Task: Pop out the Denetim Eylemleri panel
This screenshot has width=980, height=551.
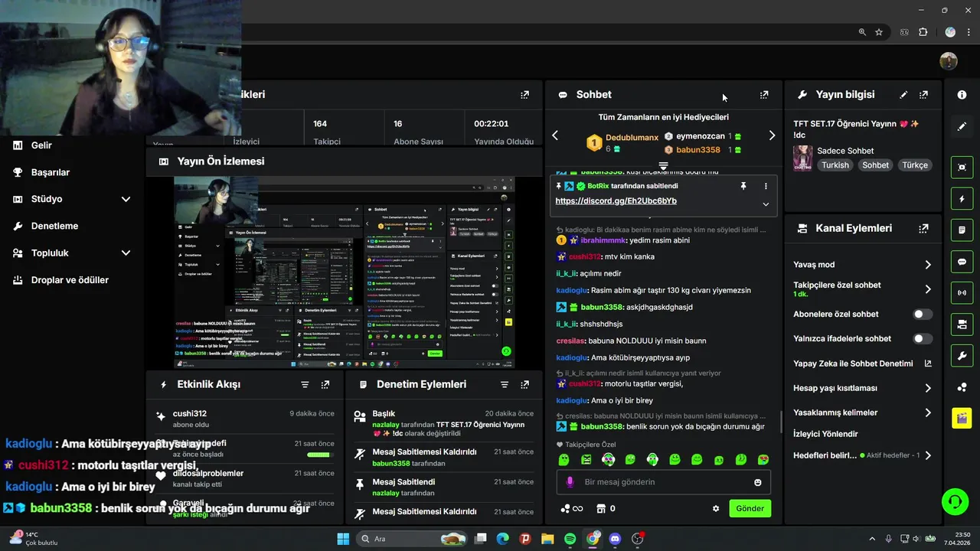Action: (x=524, y=385)
